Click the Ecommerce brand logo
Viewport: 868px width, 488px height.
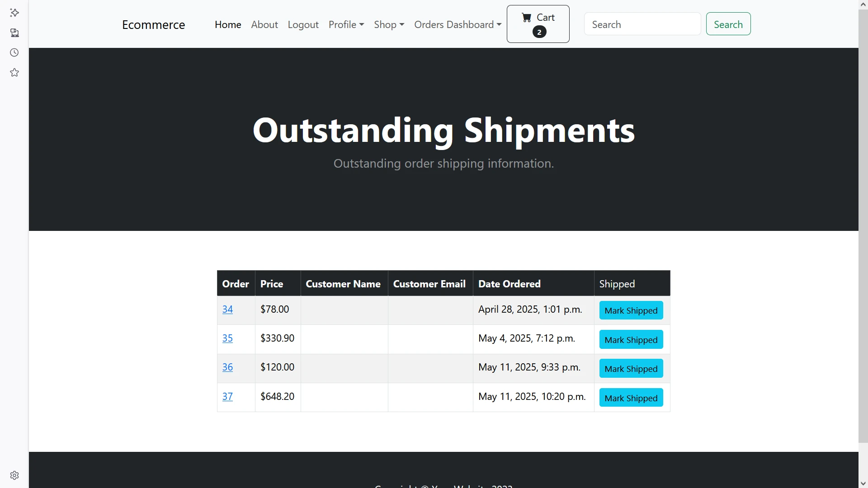153,24
